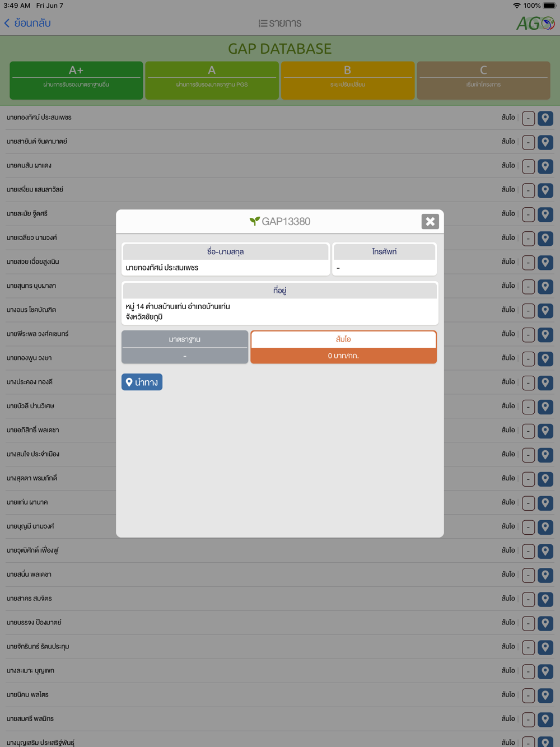Open map pin for นายอภิสิทธิ์ พลเดชา row

(x=545, y=431)
